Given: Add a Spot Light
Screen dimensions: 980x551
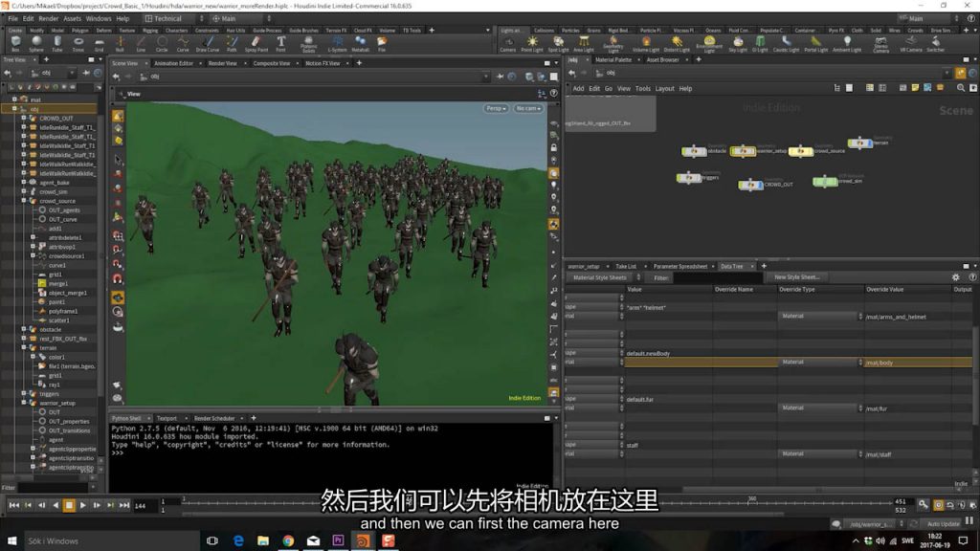Looking at the screenshot, I should point(558,43).
